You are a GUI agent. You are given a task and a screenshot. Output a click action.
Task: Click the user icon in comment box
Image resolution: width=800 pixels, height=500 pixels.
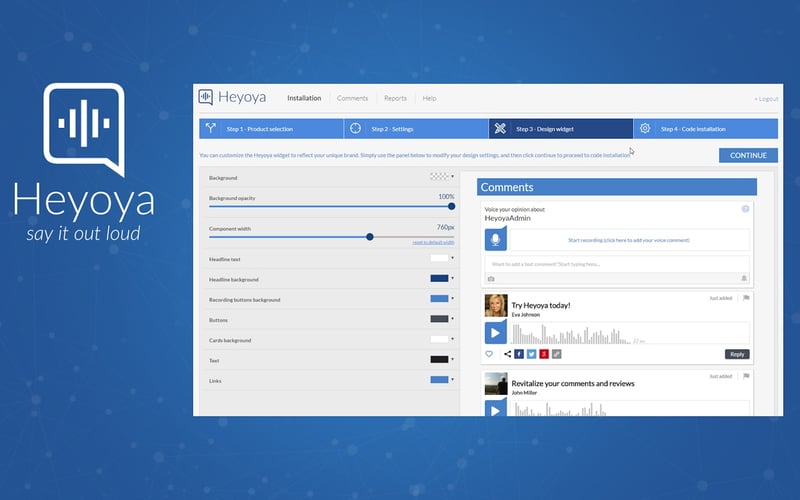click(x=744, y=278)
